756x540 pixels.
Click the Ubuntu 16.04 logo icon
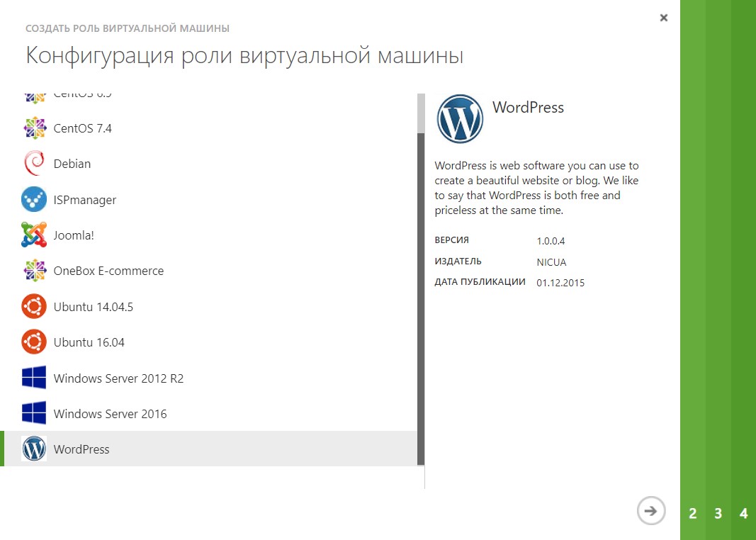point(34,342)
